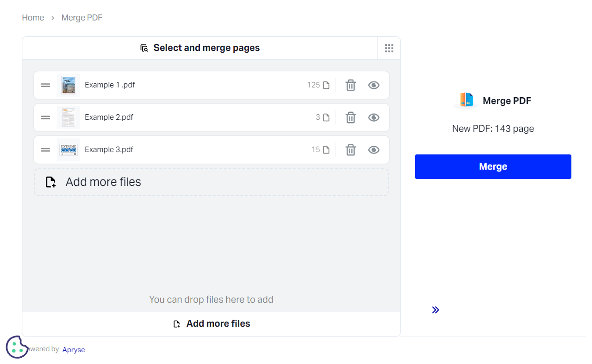Click drag handle of Example 3.pdf
592x364 pixels.
point(45,150)
